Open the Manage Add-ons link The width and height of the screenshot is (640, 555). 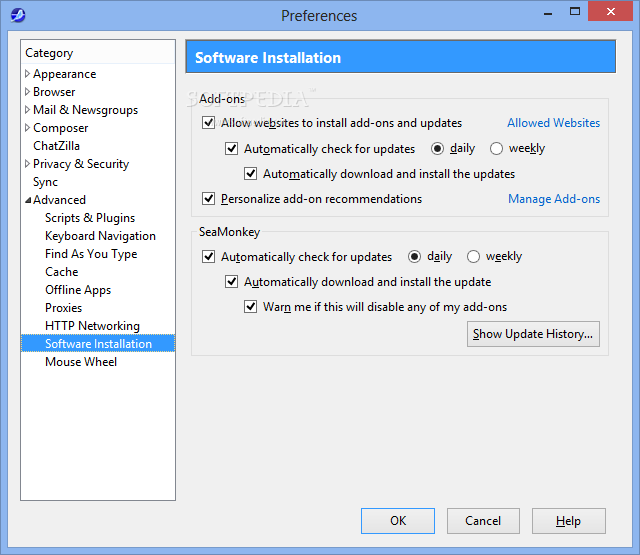[x=554, y=199]
